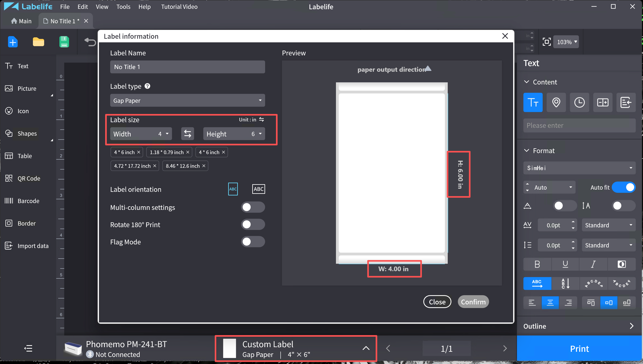Open the Gap Paper label type dropdown
This screenshot has height=364, width=643.
(x=187, y=101)
